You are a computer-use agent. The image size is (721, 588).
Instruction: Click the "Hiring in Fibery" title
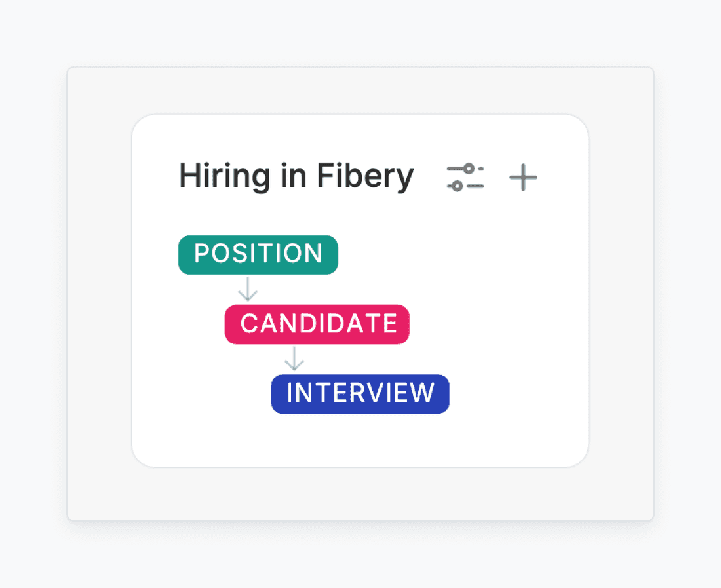(x=296, y=177)
